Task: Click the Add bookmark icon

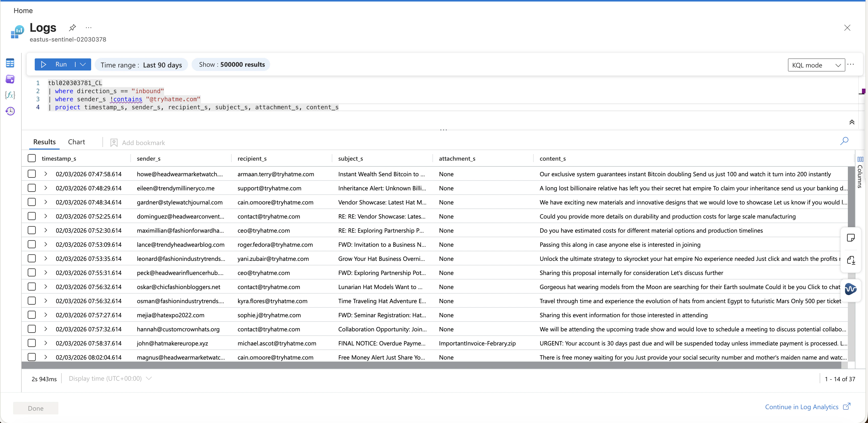Action: tap(114, 143)
